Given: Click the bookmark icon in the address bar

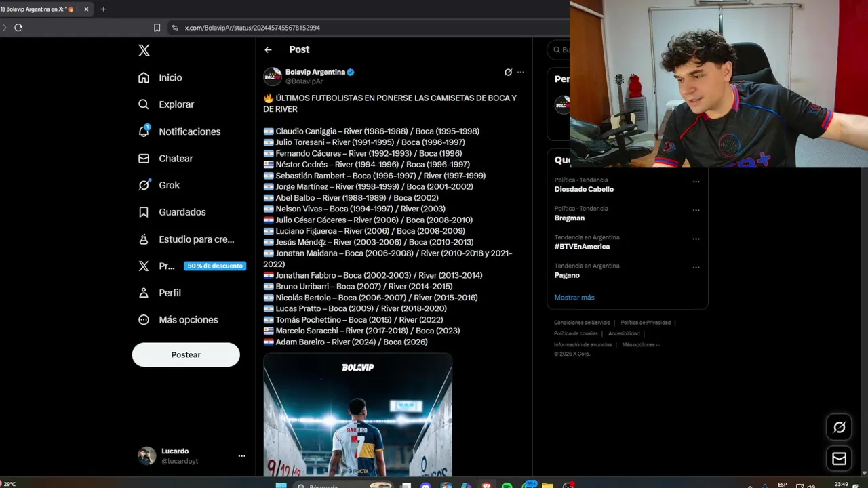Looking at the screenshot, I should (157, 28).
